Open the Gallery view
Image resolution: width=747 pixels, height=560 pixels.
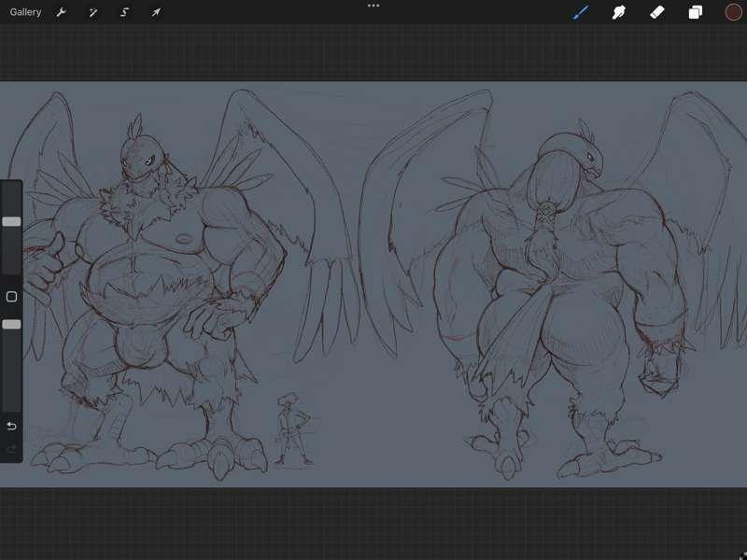click(x=25, y=12)
